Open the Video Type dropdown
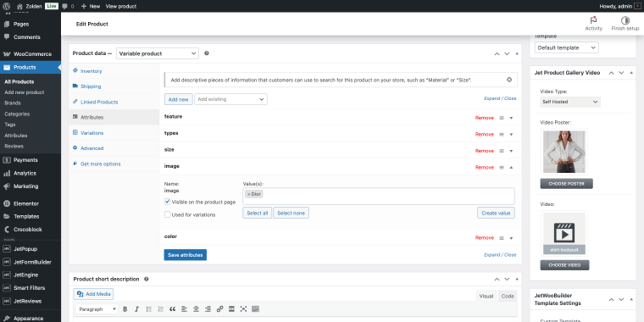The height and width of the screenshot is (322, 644). [570, 102]
